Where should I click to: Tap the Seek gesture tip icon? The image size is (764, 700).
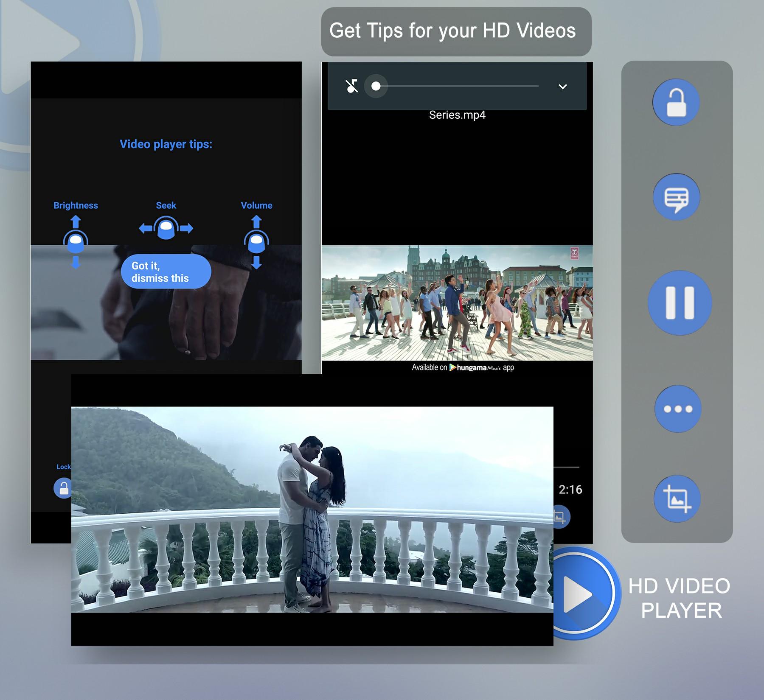[x=166, y=228]
